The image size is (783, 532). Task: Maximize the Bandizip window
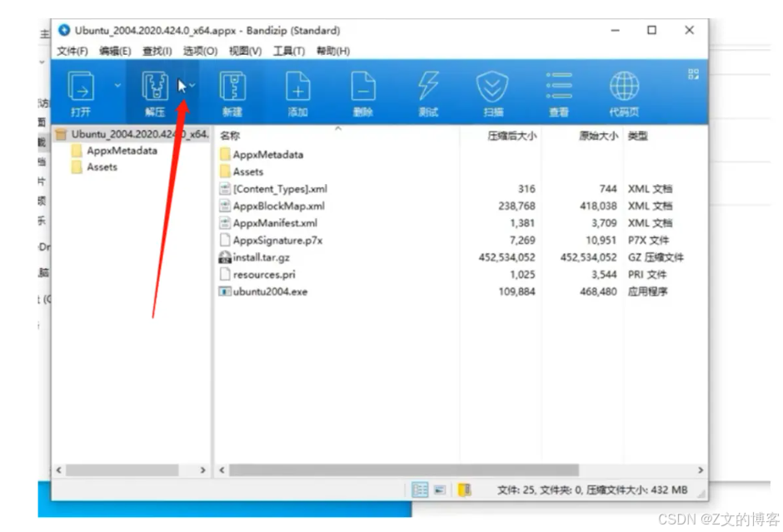click(x=651, y=31)
